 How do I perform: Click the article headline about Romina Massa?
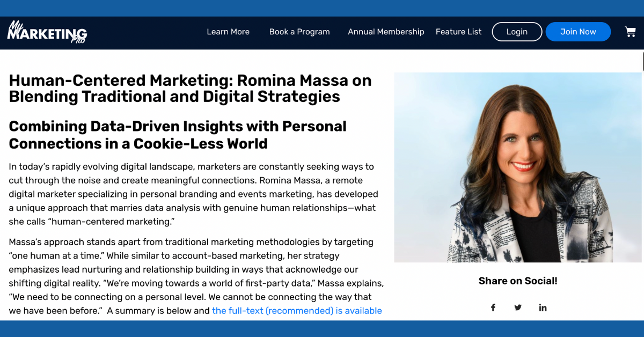(190, 88)
